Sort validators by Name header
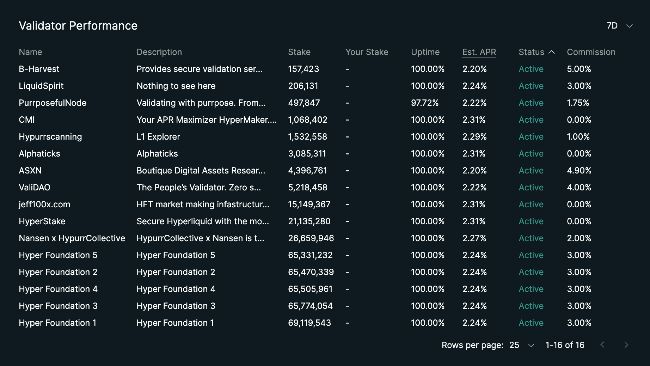Screen dimensions: 650x366 point(30,52)
